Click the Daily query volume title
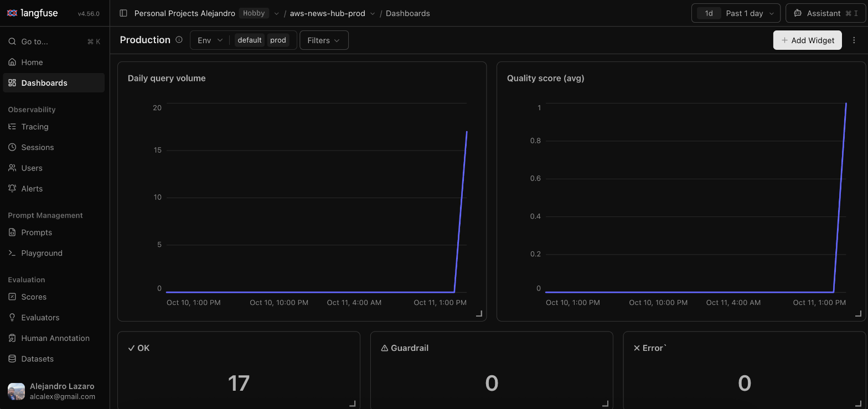Screen dimensions: 868x409 coord(167,78)
